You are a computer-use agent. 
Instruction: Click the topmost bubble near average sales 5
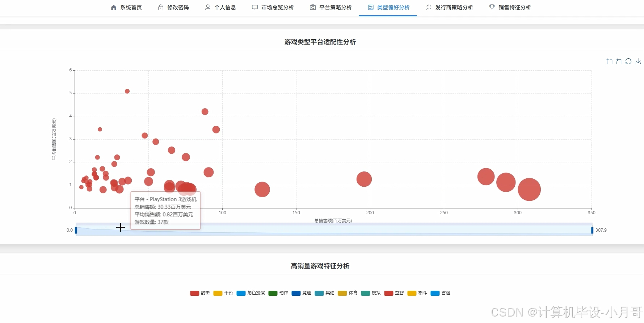click(x=127, y=91)
